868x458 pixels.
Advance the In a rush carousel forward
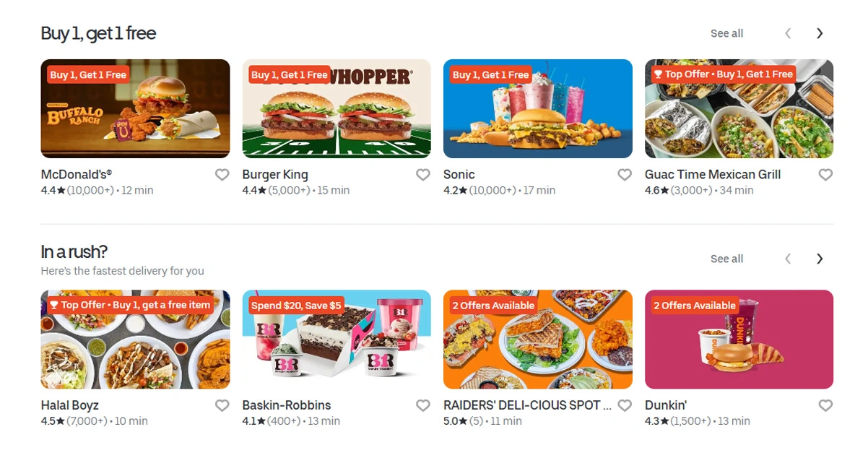click(820, 259)
